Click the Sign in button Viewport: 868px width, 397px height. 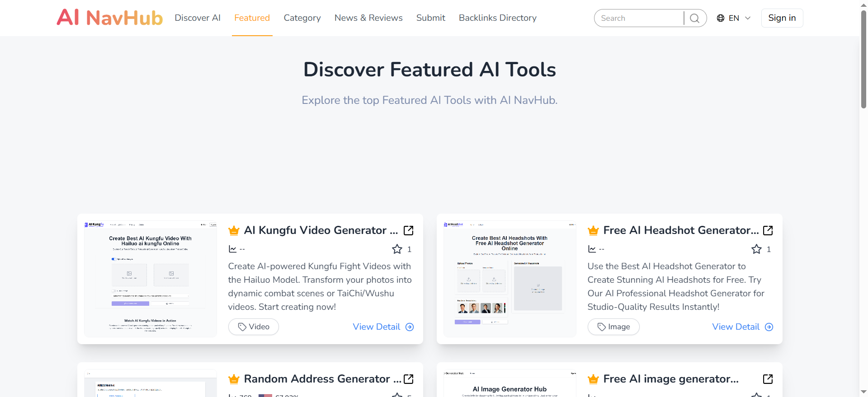[782, 18]
